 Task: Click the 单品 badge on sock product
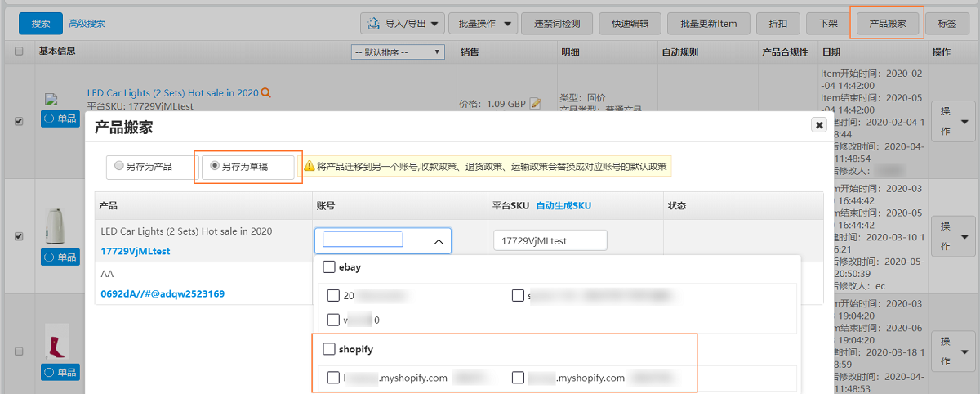click(x=60, y=372)
